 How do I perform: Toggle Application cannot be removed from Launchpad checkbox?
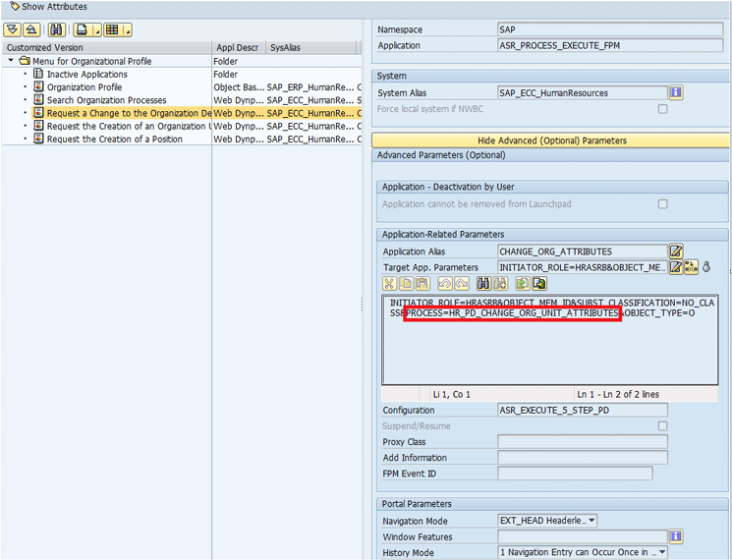662,204
